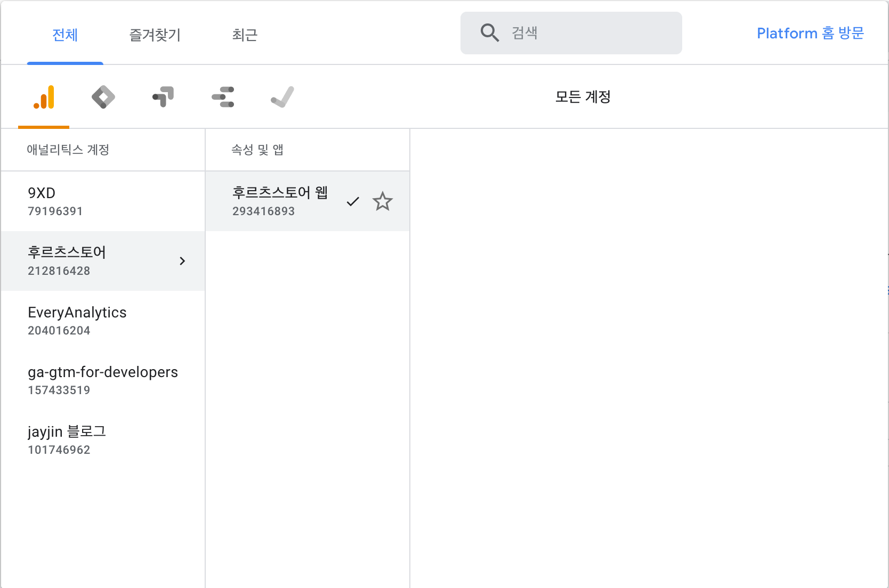Click account ID 212816428
Viewport: 889px width, 588px height.
coord(59,271)
